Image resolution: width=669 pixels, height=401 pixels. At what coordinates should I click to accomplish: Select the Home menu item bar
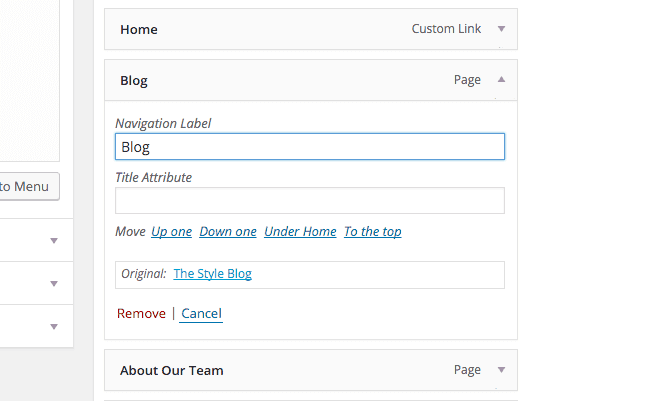[x=311, y=29]
